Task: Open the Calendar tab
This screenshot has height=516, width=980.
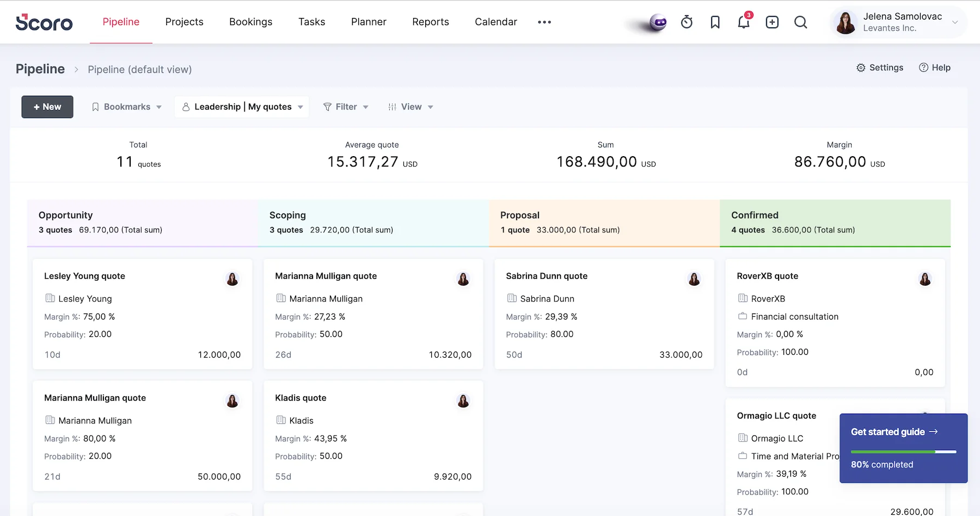Action: 496,22
